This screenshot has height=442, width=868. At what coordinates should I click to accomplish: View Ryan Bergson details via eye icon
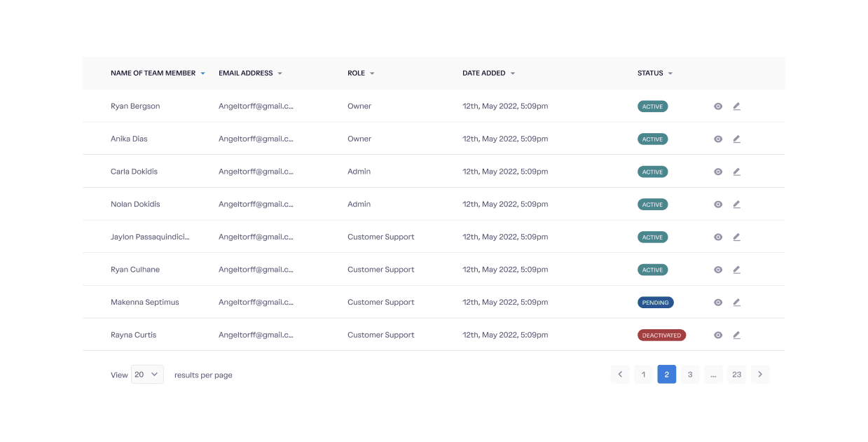718,106
